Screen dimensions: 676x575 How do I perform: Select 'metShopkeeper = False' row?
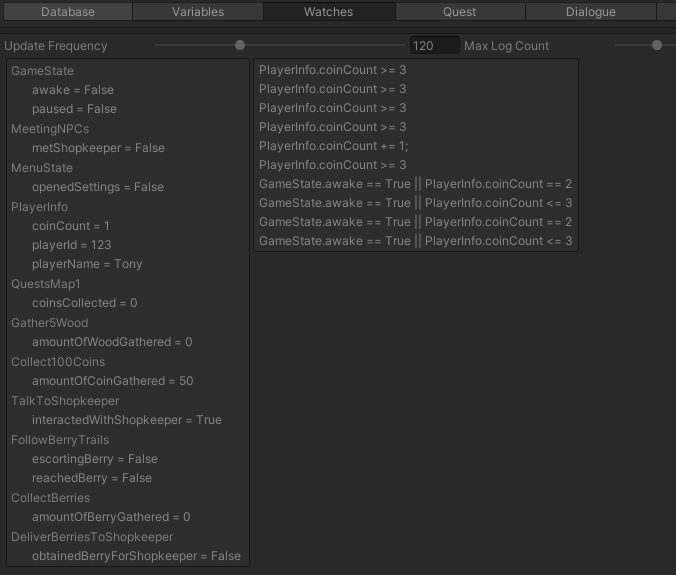[98, 148]
